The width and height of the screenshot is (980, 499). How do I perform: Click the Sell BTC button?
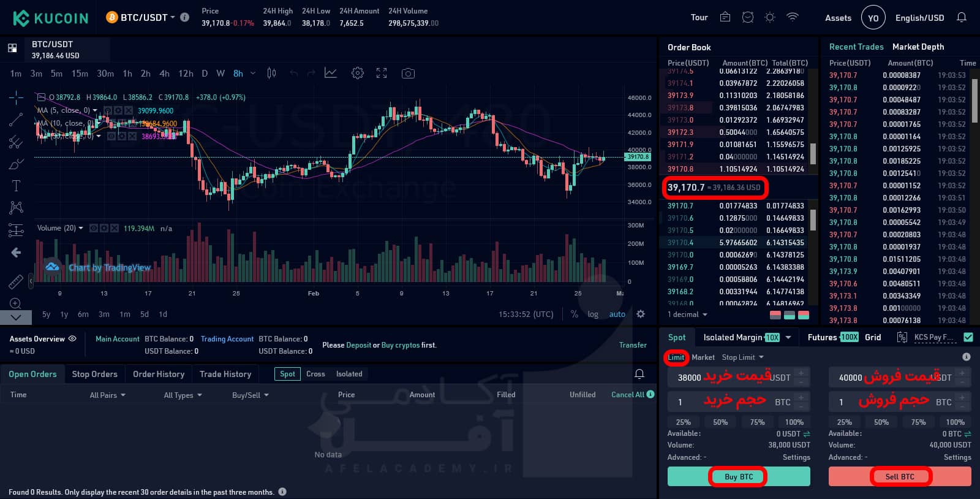pyautogui.click(x=900, y=476)
